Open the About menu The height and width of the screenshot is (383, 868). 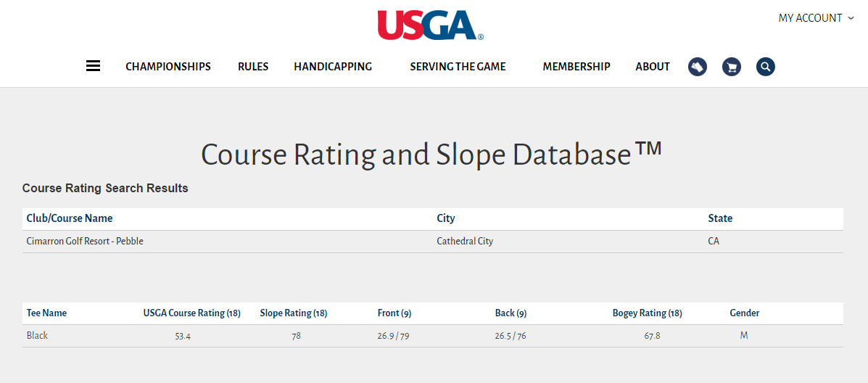click(653, 67)
